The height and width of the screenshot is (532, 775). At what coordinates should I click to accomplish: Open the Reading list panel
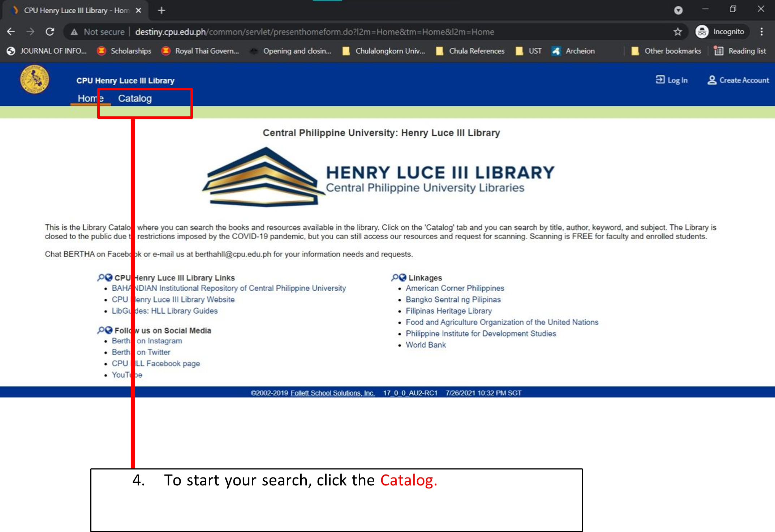(740, 51)
